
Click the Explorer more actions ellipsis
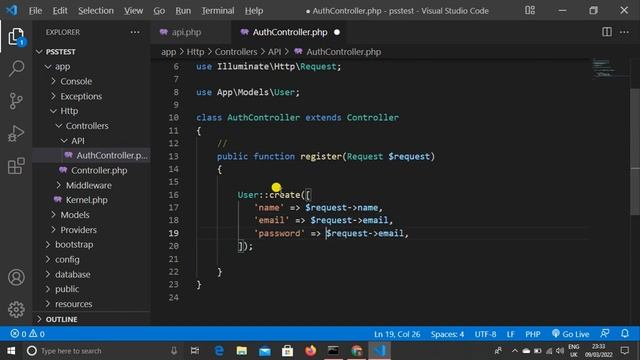coord(135,32)
